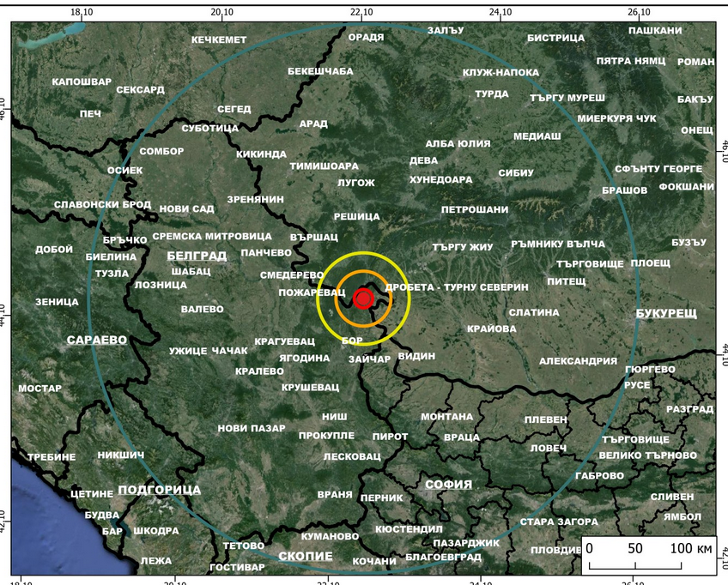This screenshot has height=585, width=728.
Task: Click the СОФИЯ capital label
Action: point(449,485)
